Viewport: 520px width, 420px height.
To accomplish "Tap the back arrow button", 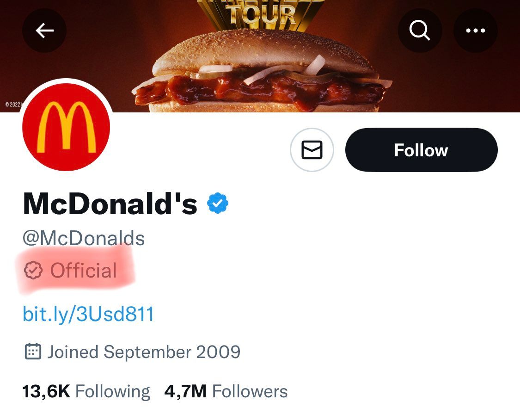I will (x=44, y=31).
